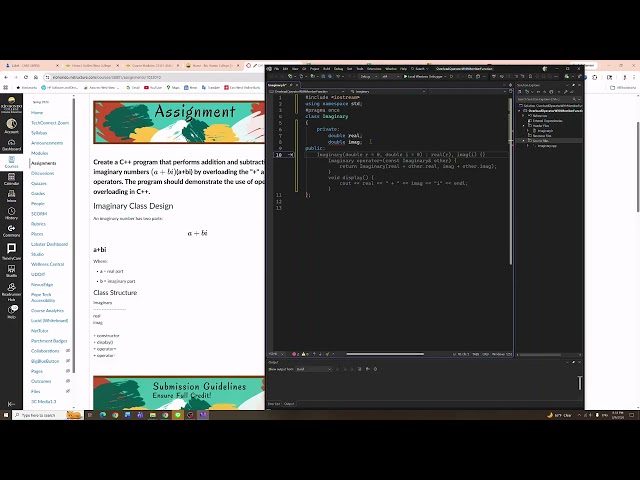Open Visual Studio Debug menu

tap(338, 69)
